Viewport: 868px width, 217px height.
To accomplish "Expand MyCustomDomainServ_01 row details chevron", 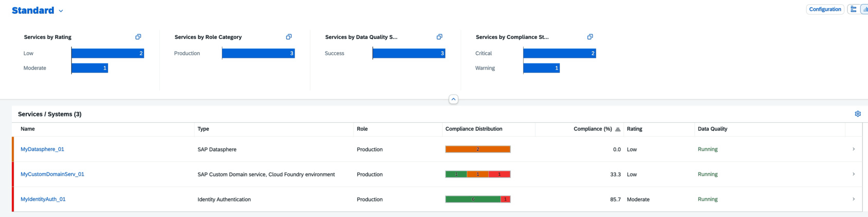I will click(854, 174).
